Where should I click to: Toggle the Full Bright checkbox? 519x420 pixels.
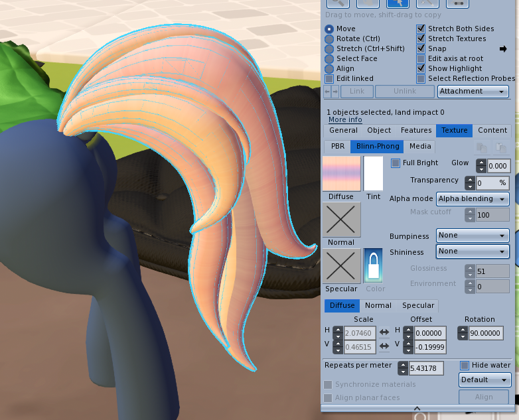[x=395, y=163]
